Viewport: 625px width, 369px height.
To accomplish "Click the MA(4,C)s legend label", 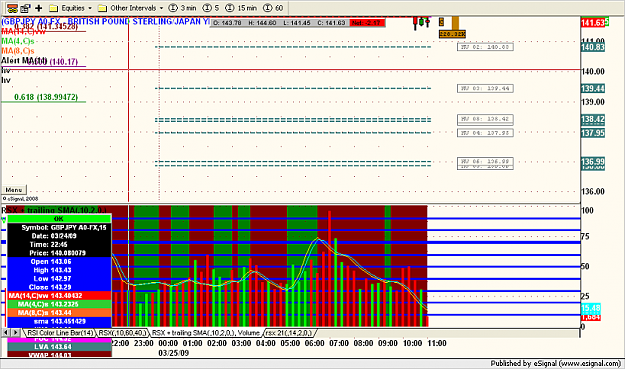I will tap(18, 41).
